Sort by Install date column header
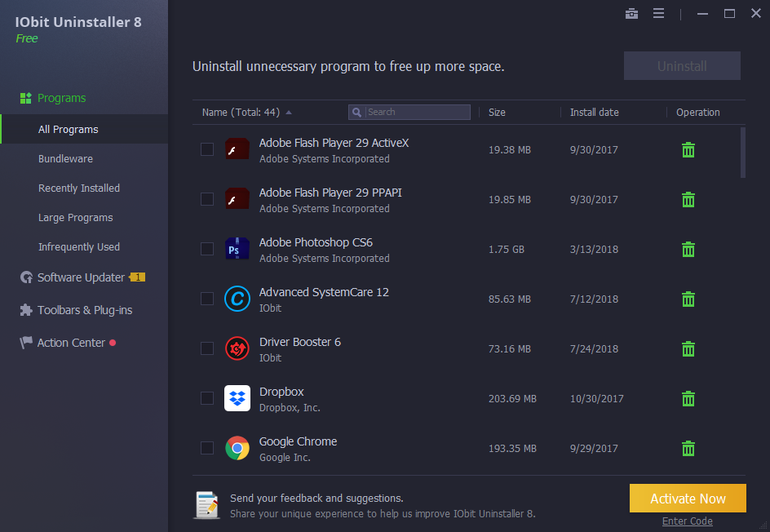The height and width of the screenshot is (532, 770). [x=594, y=113]
